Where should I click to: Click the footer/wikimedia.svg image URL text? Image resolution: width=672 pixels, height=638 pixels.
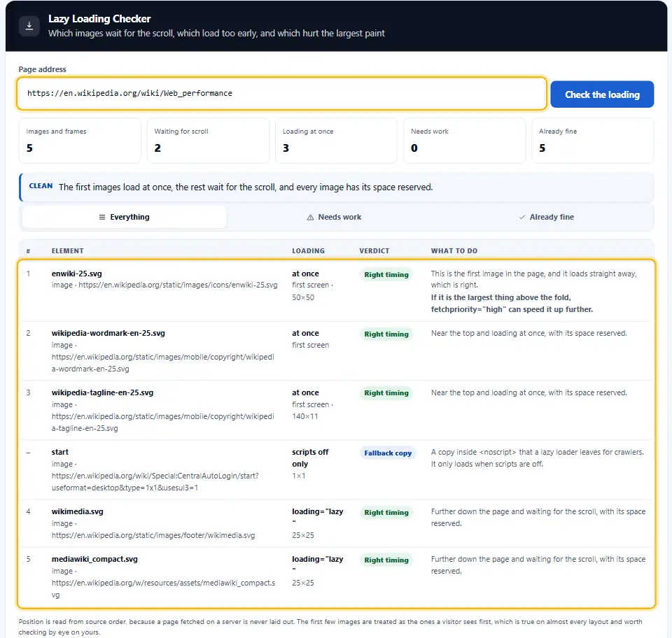pyautogui.click(x=153, y=535)
